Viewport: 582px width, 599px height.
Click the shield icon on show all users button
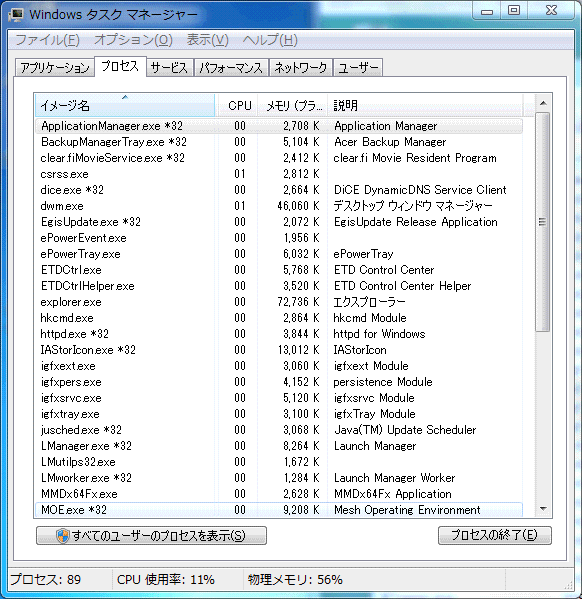(63, 536)
